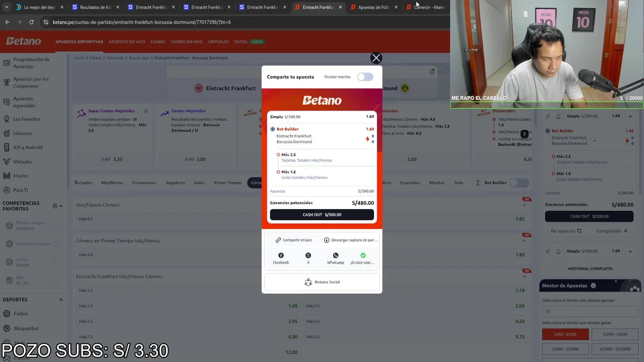Toggle the NBA EE. UU. checkbox
The height and width of the screenshot is (362, 644).
(56, 280)
